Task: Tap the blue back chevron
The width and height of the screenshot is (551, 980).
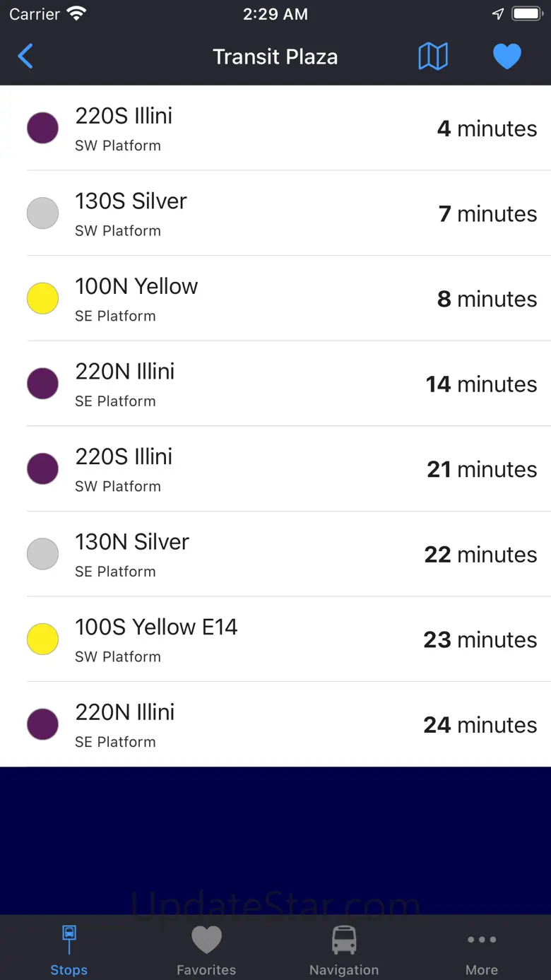Action: (25, 57)
